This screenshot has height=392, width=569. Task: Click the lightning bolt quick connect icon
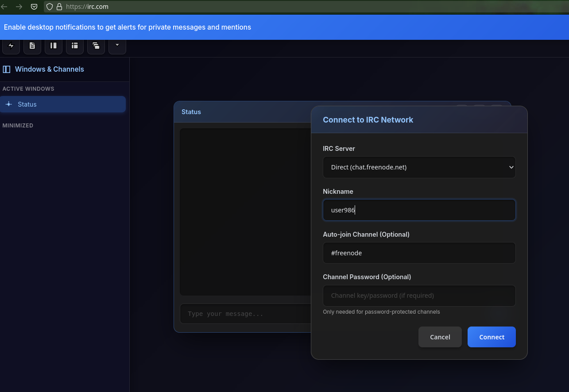tap(11, 46)
